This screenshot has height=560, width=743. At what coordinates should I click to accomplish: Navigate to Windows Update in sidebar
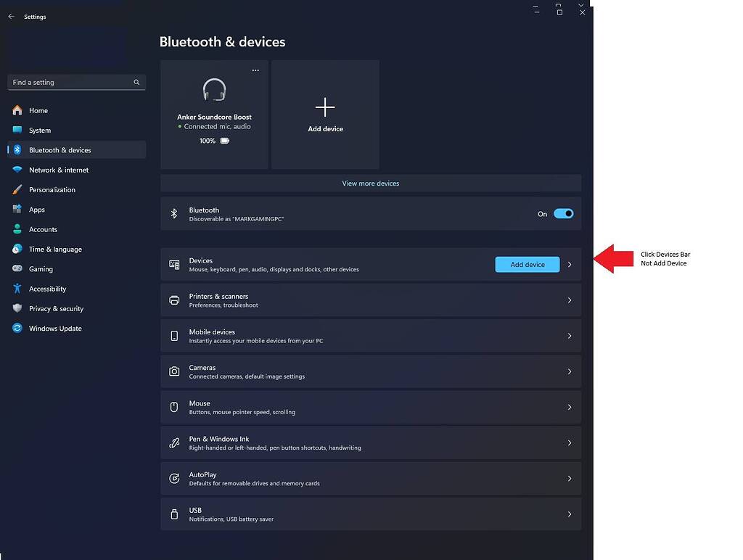pyautogui.click(x=77, y=329)
